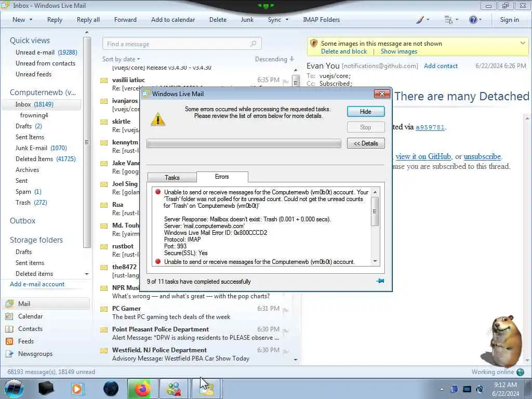
Task: Click the security shield in image warning bar
Action: coord(314,44)
